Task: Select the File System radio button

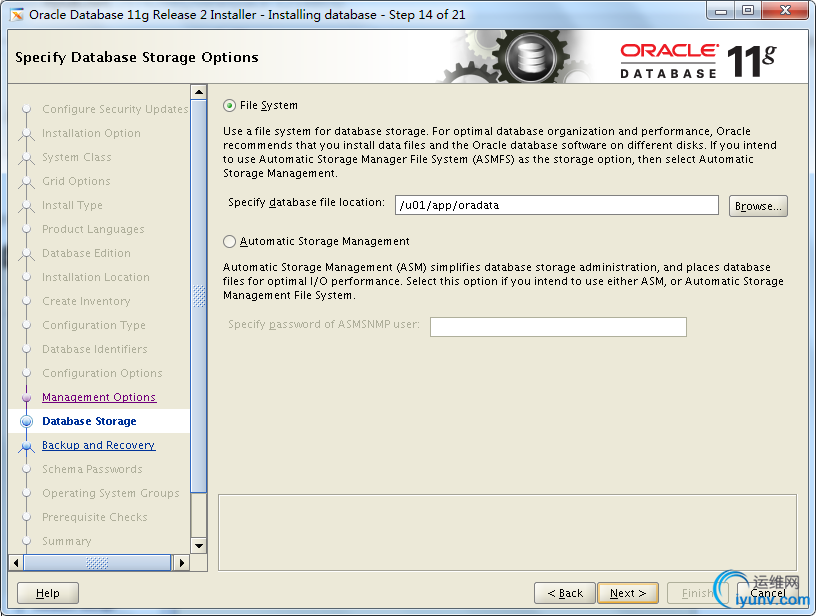Action: (230, 106)
